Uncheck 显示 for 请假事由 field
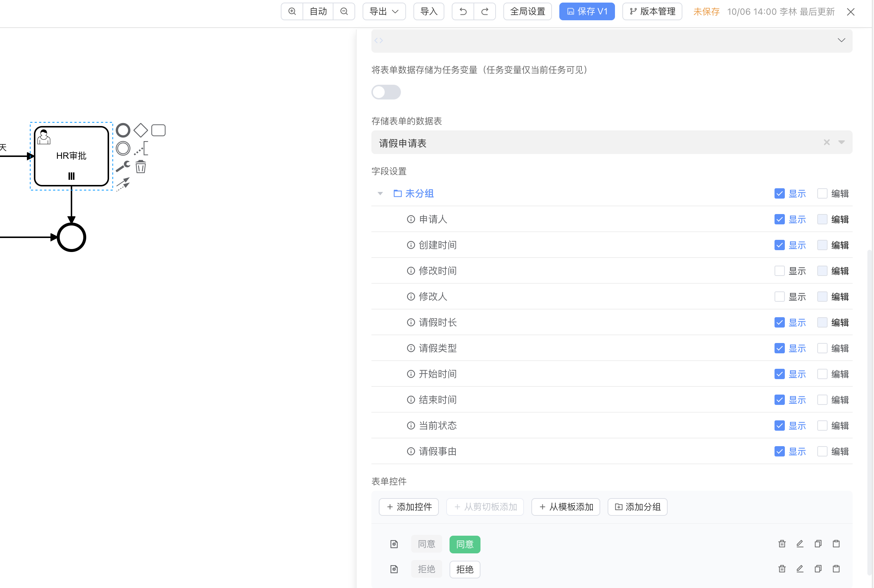 pos(779,451)
